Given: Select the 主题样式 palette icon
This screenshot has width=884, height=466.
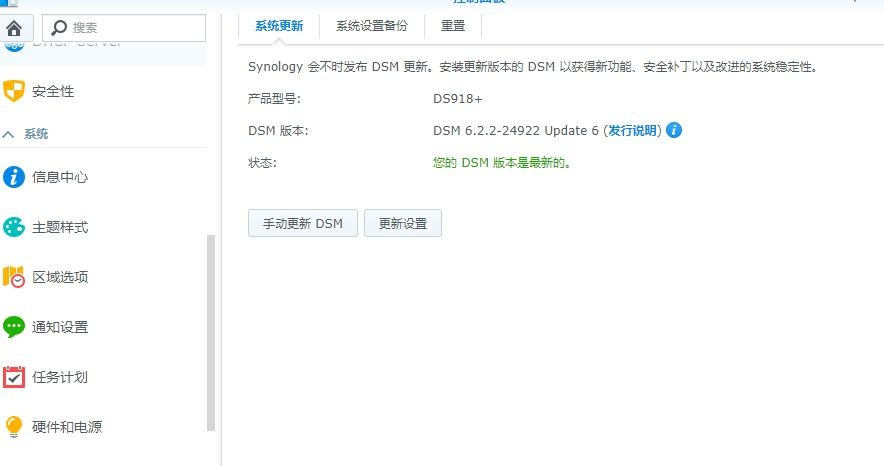Looking at the screenshot, I should coord(14,228).
